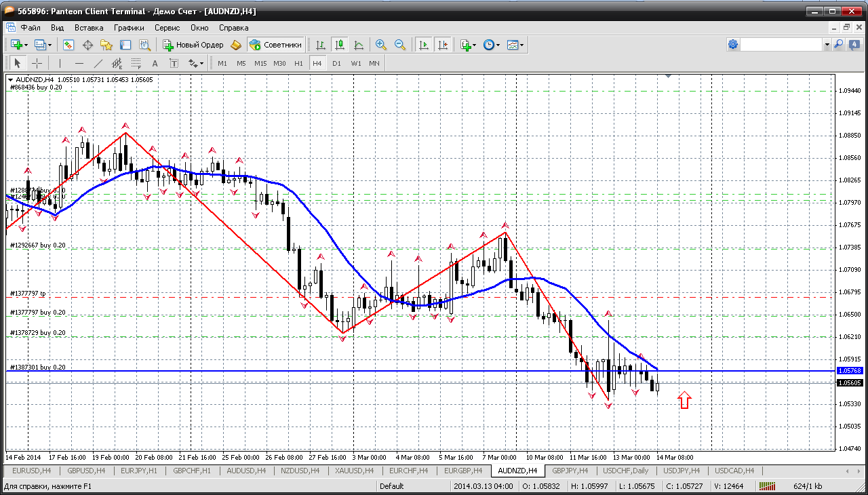Switch chart to bar chart icon

coord(321,45)
